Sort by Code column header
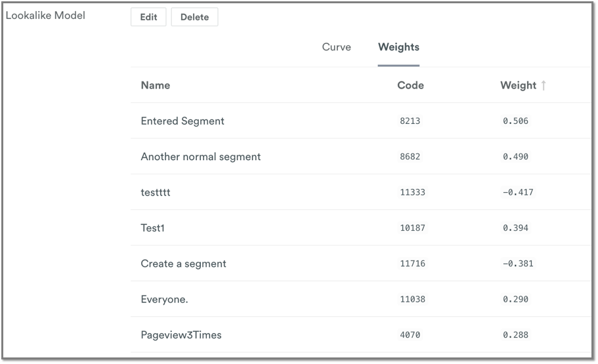This screenshot has height=364, width=598. [x=410, y=85]
